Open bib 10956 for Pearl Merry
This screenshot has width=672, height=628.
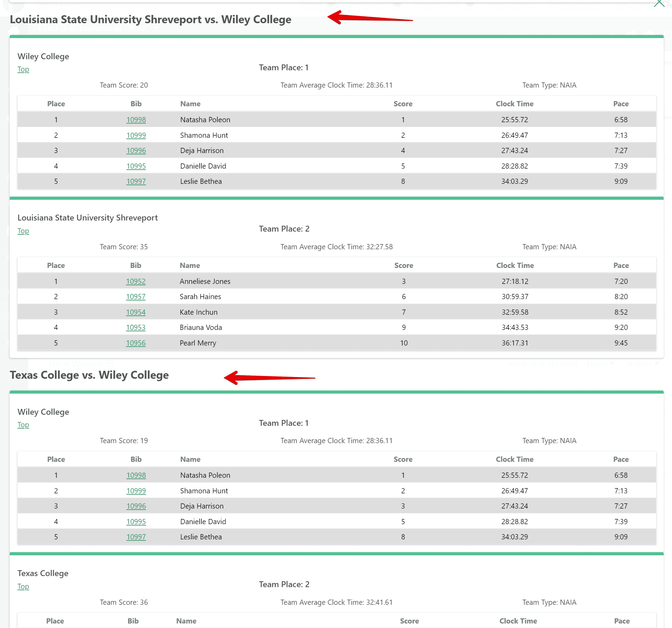[x=136, y=343]
